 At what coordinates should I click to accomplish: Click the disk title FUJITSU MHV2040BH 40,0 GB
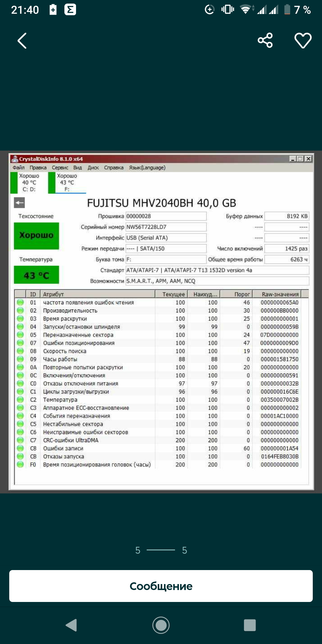(x=162, y=203)
